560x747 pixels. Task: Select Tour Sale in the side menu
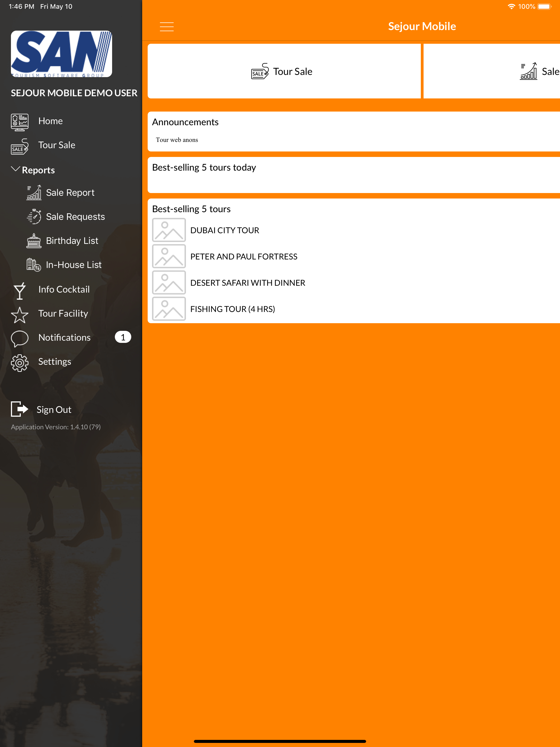pyautogui.click(x=57, y=145)
